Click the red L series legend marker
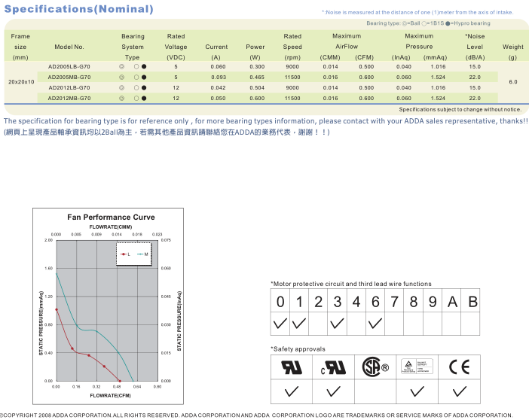529x420 pixels. coord(124,254)
